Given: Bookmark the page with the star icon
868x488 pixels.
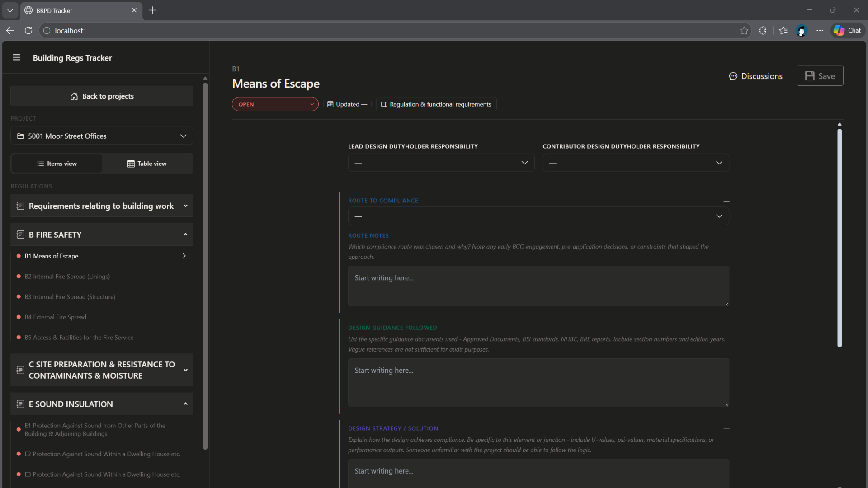Looking at the screenshot, I should point(744,30).
